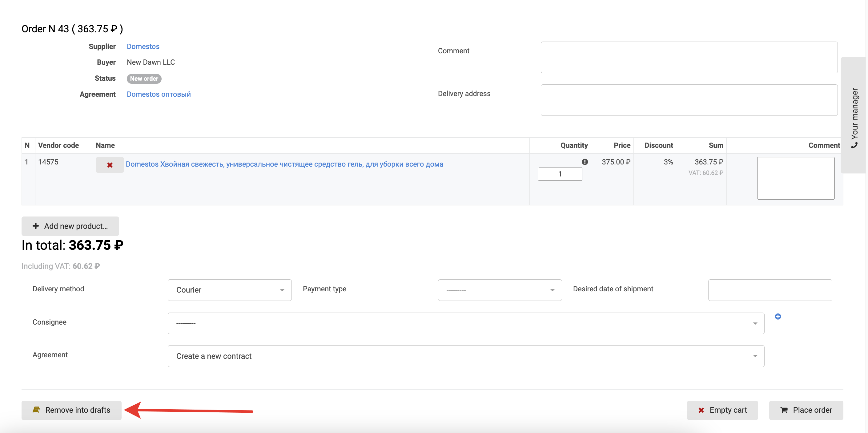868x433 pixels.
Task: Open the Domestos supplier link
Action: click(143, 47)
